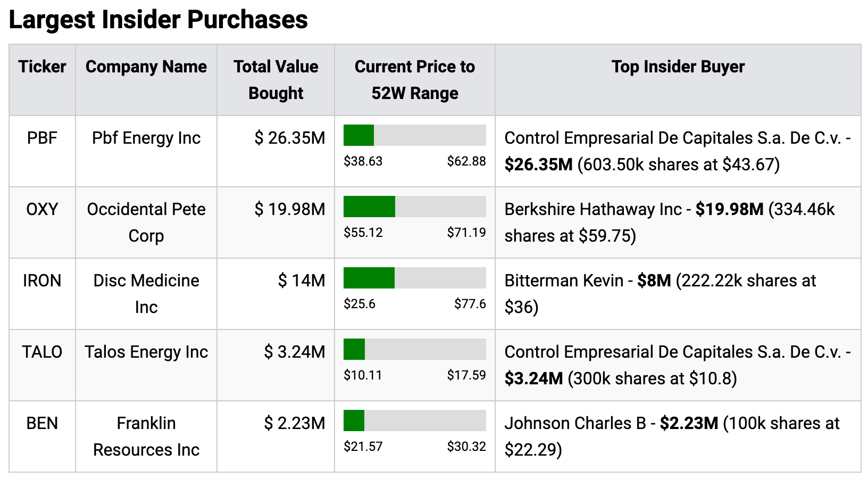Select the OXY ticker cell
Viewport: 868px width, 478px height.
point(42,209)
